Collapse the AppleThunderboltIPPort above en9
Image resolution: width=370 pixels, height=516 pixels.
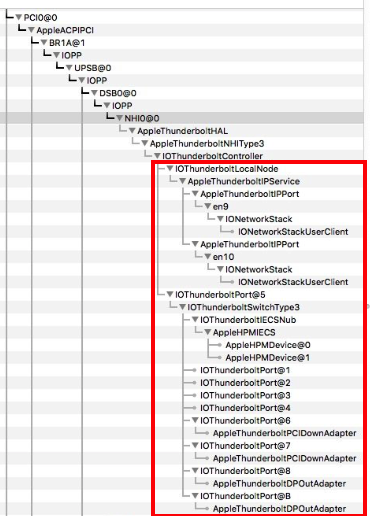pyautogui.click(x=195, y=194)
